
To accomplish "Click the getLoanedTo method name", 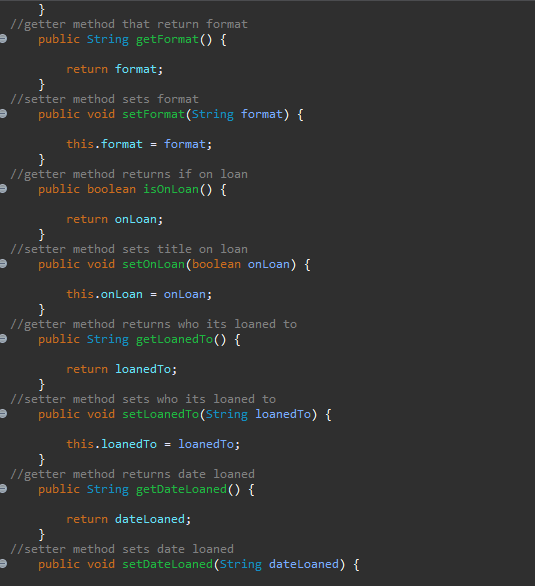I will point(174,339).
